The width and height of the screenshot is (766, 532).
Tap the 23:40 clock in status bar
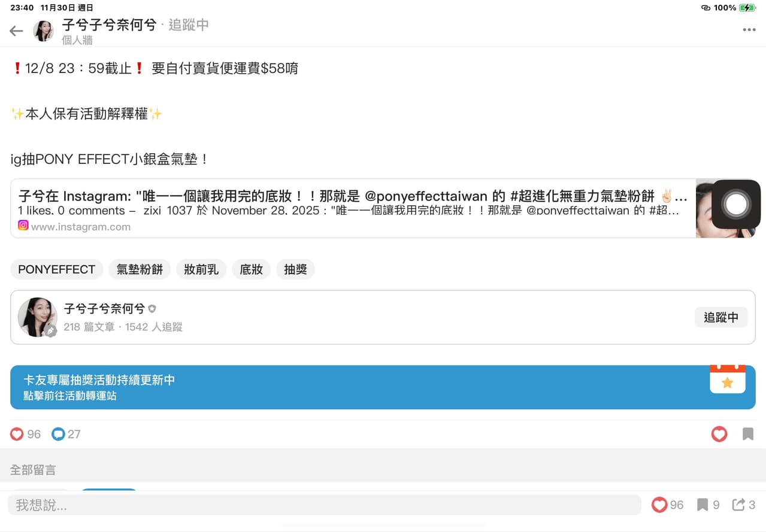22,8
